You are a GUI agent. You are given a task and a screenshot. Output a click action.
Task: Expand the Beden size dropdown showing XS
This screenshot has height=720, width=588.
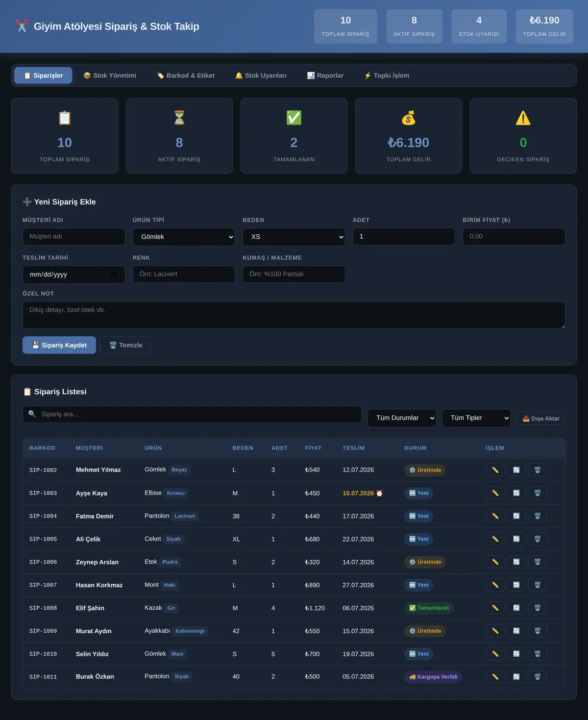(x=294, y=237)
